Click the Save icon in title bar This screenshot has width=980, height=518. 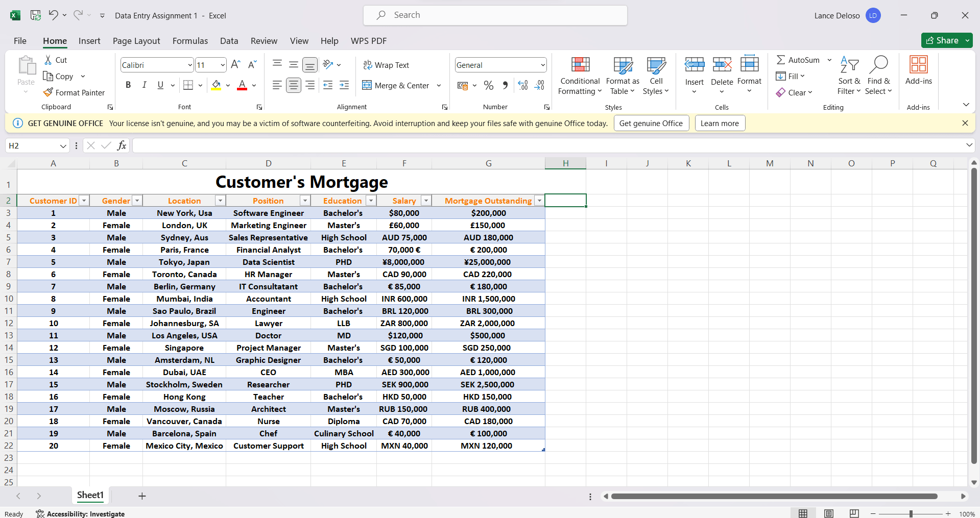36,15
